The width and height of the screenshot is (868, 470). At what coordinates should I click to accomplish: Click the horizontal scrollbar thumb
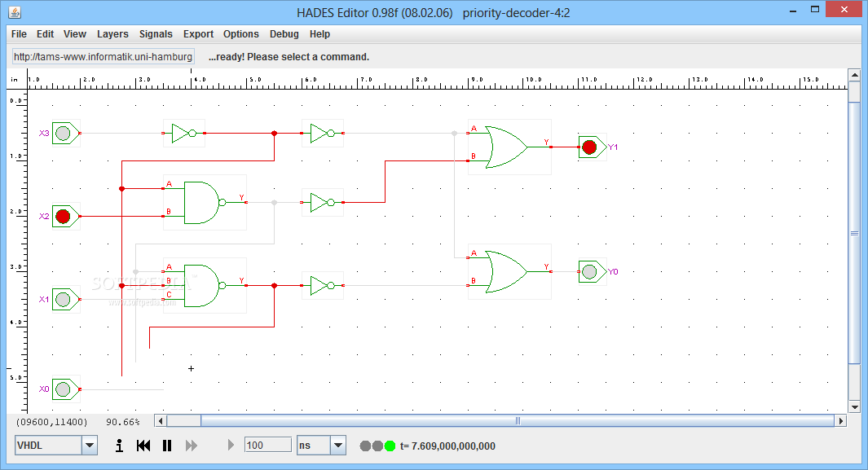[x=518, y=421]
